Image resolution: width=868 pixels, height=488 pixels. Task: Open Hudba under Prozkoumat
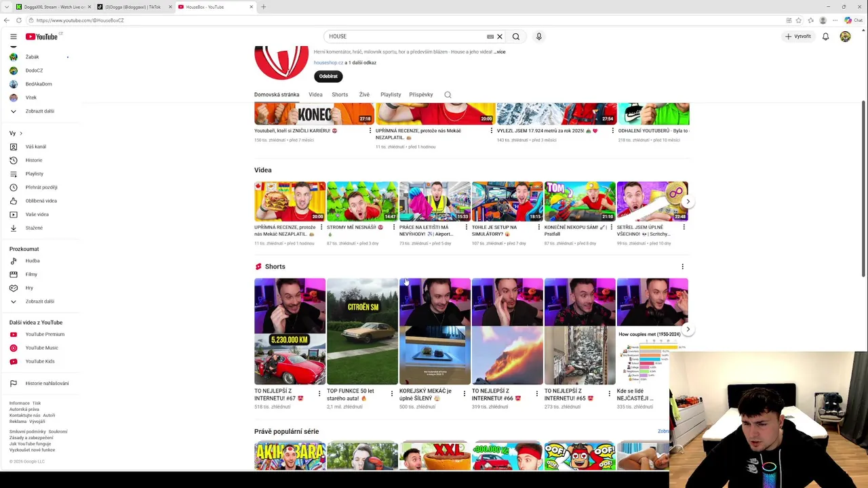point(41,261)
